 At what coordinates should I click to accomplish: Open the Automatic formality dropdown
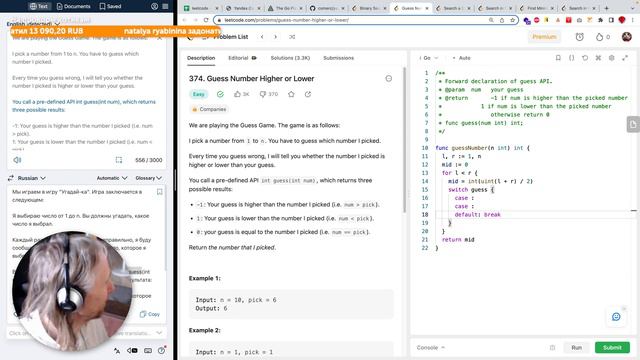click(x=112, y=178)
